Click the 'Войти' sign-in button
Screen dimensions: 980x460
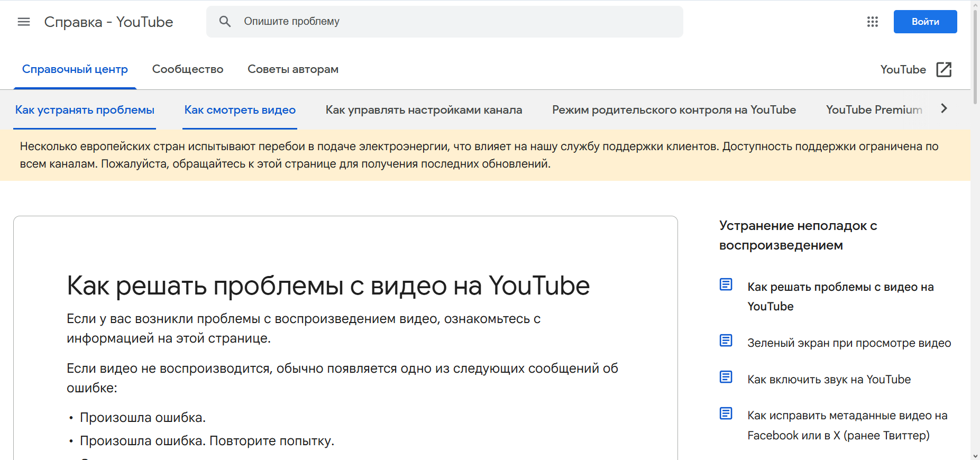926,22
